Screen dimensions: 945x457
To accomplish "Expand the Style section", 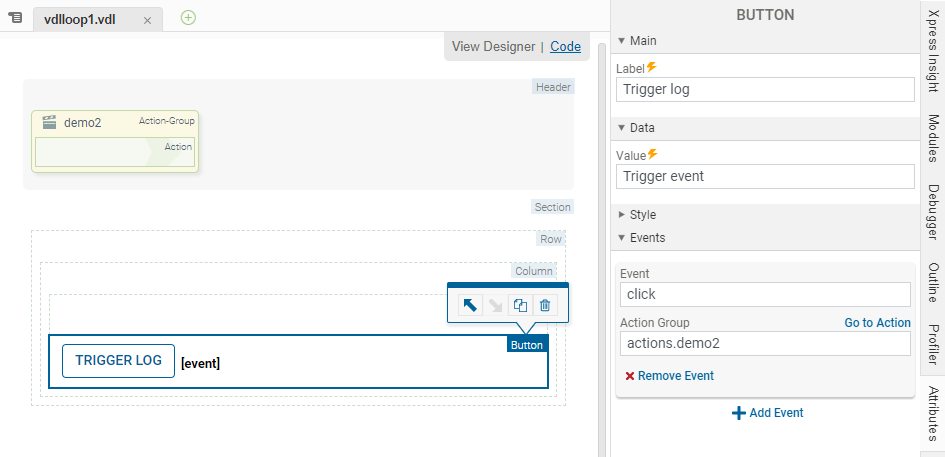I will [621, 215].
